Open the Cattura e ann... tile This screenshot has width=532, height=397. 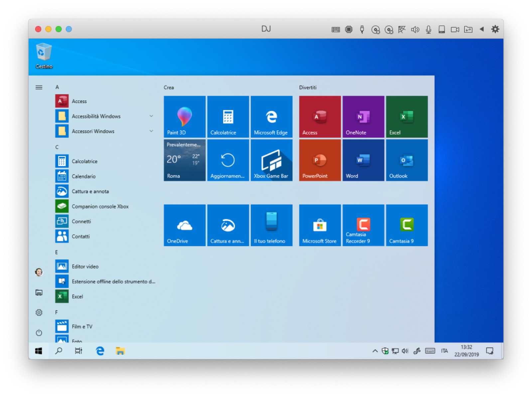coord(228,225)
